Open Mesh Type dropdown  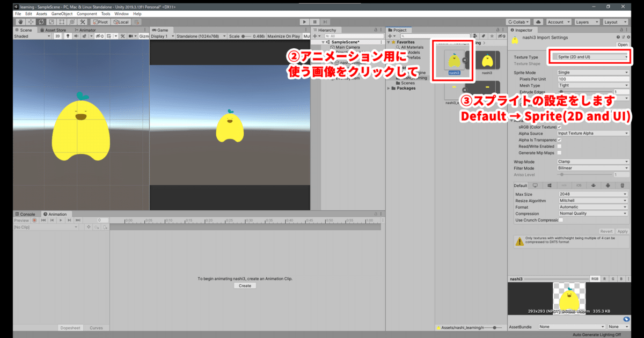[593, 85]
